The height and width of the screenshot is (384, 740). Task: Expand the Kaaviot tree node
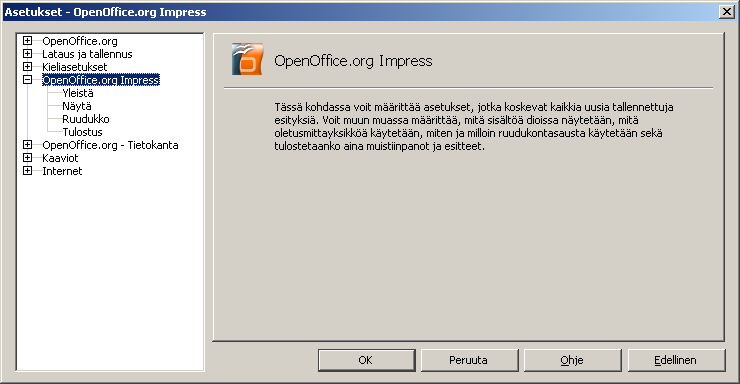click(x=27, y=158)
